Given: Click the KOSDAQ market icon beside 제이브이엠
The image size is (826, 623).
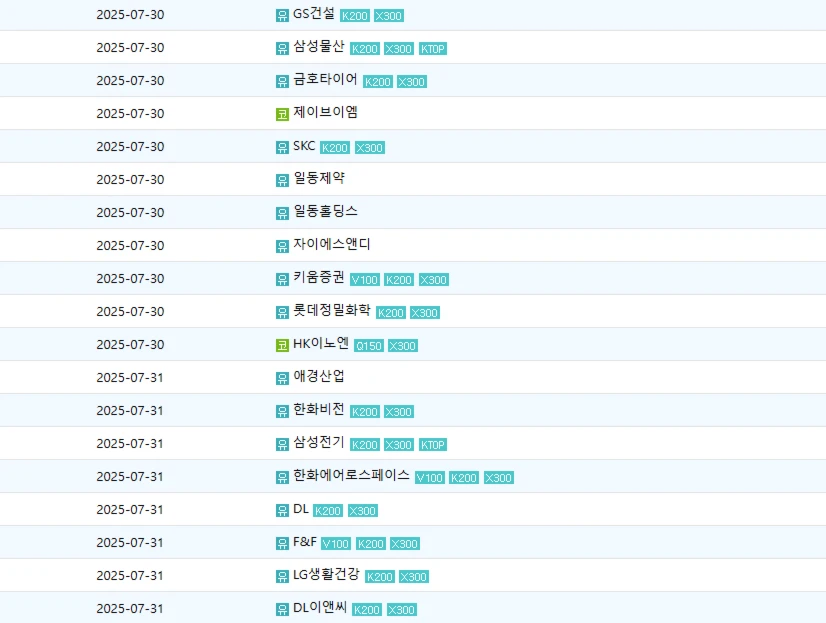Looking at the screenshot, I should tap(282, 114).
